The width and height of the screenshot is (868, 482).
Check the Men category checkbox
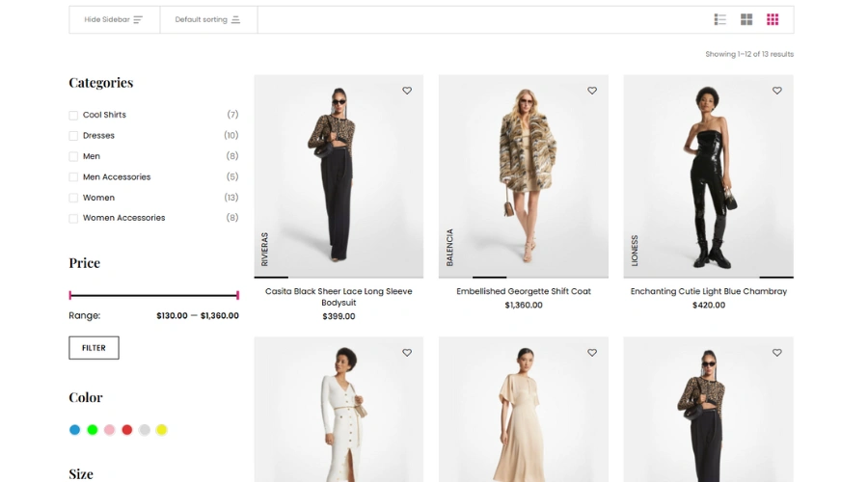pyautogui.click(x=73, y=156)
